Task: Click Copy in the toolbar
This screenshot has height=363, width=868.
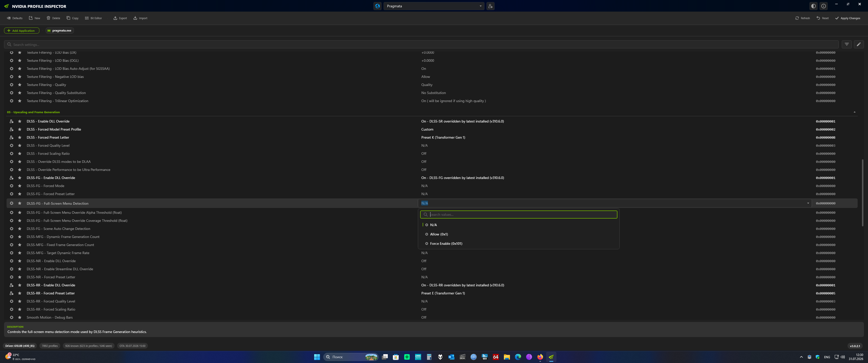Action: click(72, 18)
